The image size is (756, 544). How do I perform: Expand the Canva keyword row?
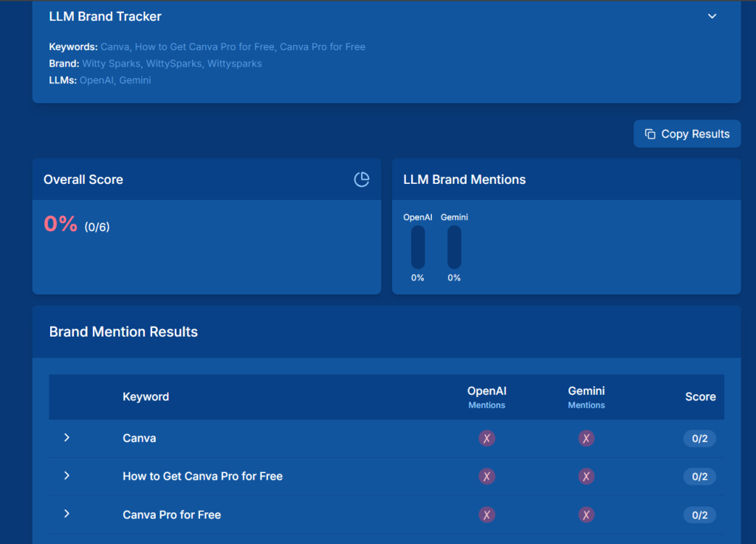pyautogui.click(x=66, y=438)
